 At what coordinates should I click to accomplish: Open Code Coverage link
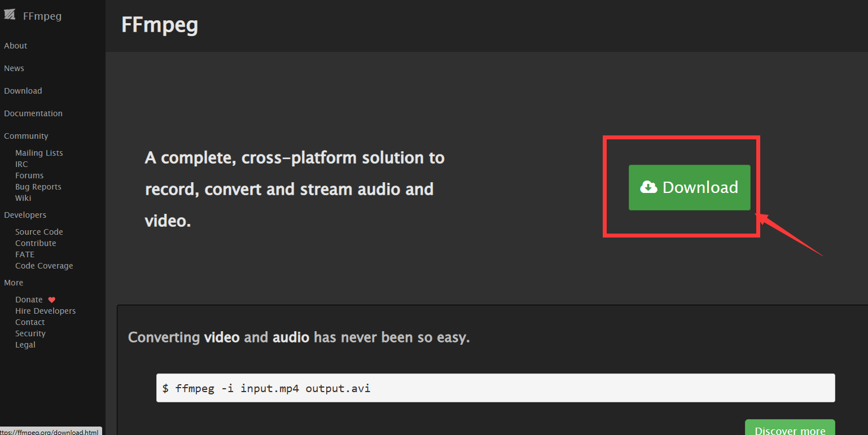tap(44, 266)
